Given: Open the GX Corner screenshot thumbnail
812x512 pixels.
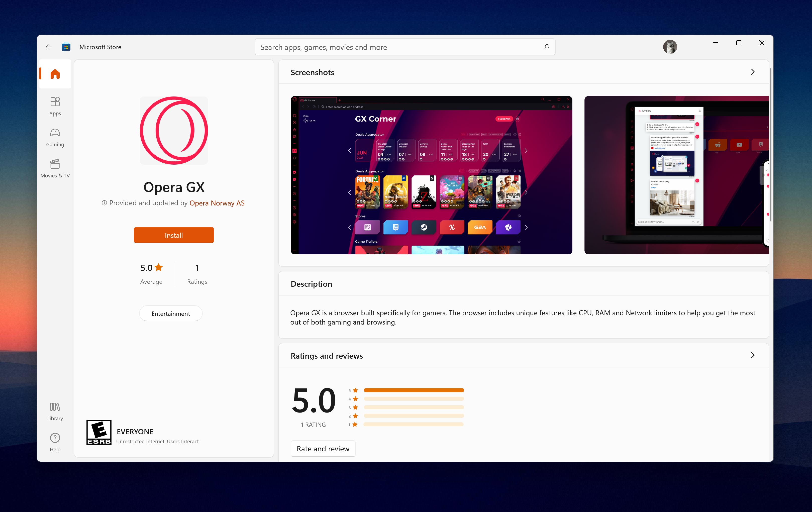Looking at the screenshot, I should (x=431, y=175).
